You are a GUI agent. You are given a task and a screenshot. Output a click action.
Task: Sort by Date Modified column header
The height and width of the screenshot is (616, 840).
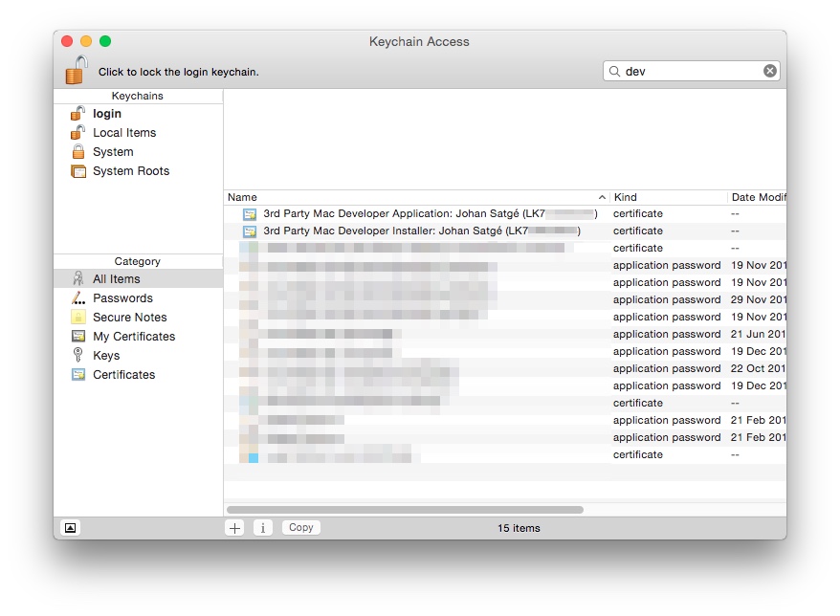[x=756, y=197]
